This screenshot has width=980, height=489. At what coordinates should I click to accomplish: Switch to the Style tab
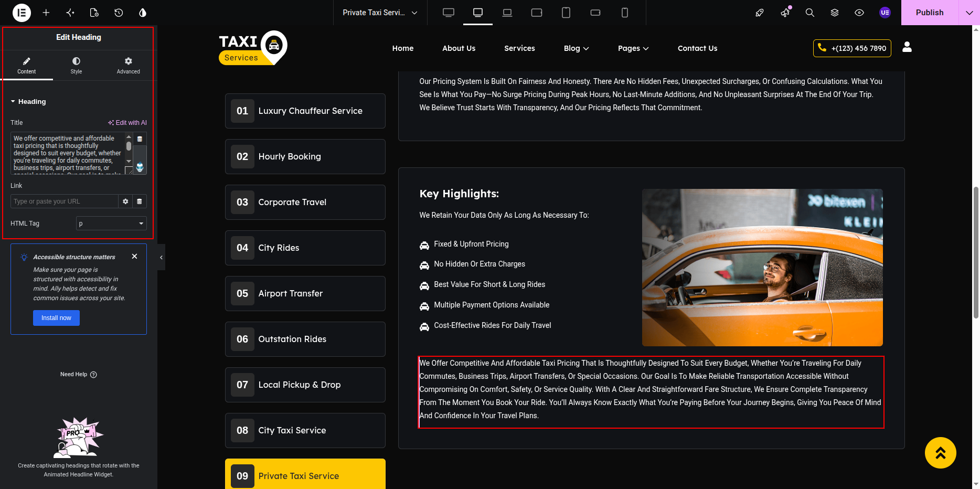point(77,66)
